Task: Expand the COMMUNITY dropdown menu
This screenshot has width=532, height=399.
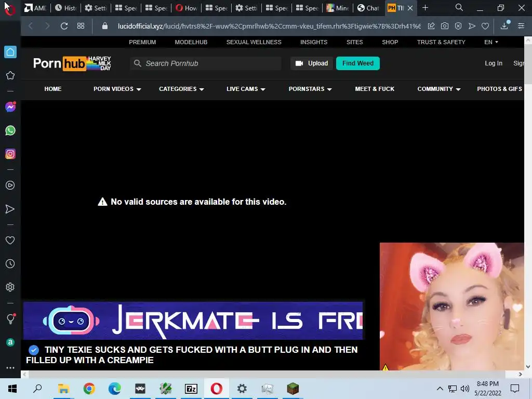Action: tap(439, 89)
